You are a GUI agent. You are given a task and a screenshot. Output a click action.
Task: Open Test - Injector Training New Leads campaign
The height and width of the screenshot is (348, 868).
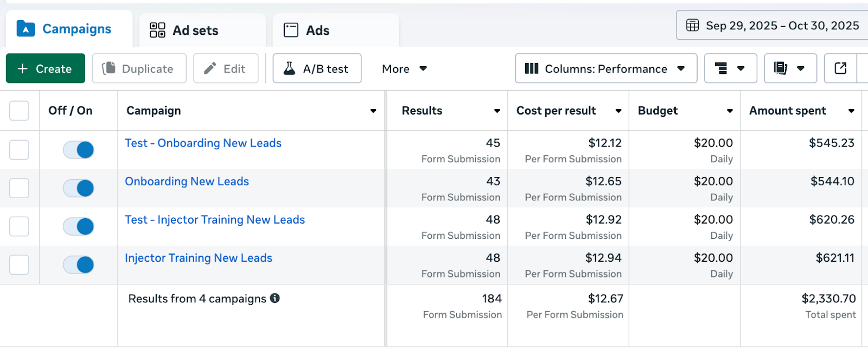tap(215, 220)
